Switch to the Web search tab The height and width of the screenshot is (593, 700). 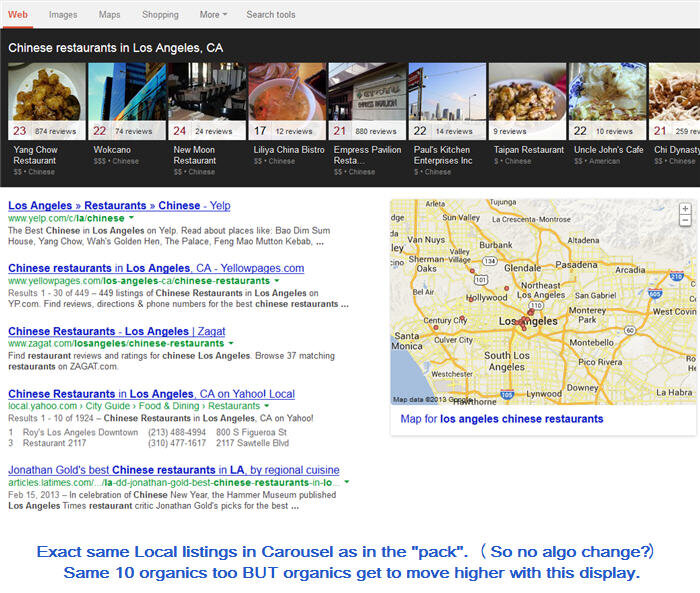18,14
